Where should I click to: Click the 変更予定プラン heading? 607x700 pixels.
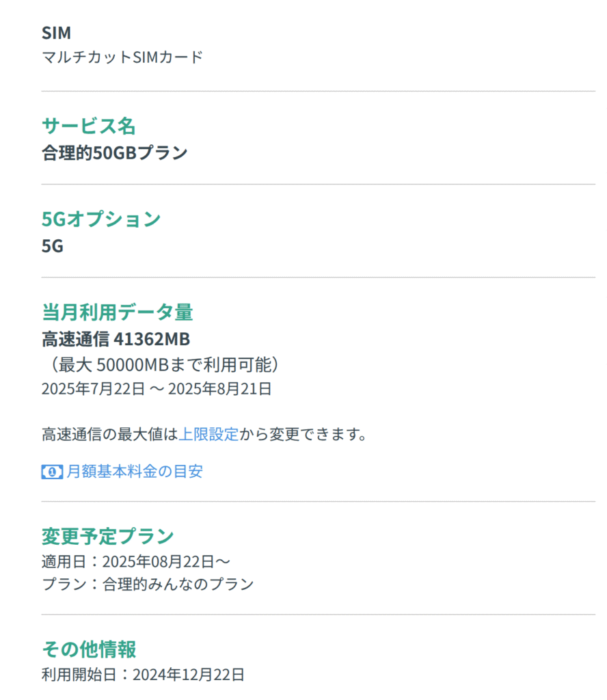point(108,536)
